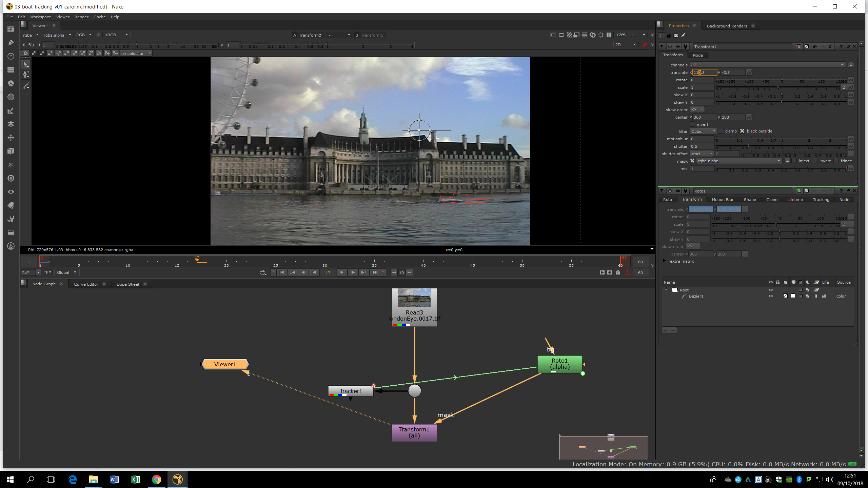
Task: Select the arrow selection tool in viewer
Action: pos(26,64)
